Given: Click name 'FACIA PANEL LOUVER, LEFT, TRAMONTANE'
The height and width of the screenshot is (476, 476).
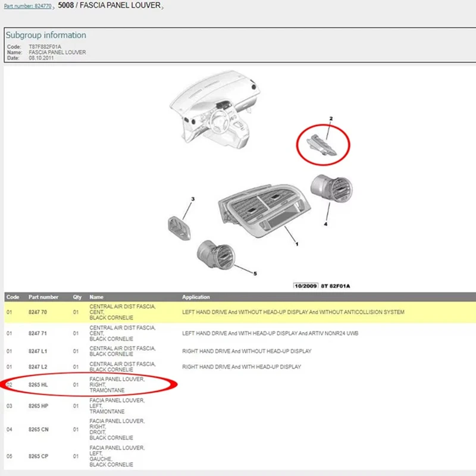Looking at the screenshot, I should pos(117,406).
